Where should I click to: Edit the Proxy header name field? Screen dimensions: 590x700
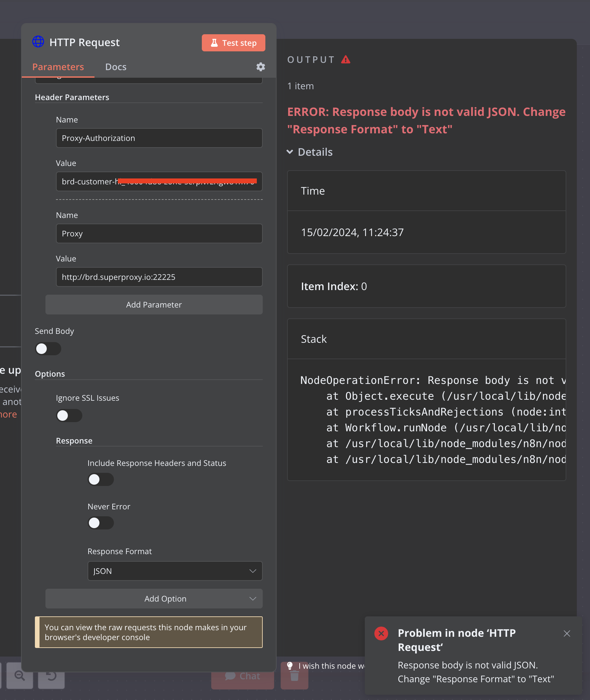[x=159, y=233]
